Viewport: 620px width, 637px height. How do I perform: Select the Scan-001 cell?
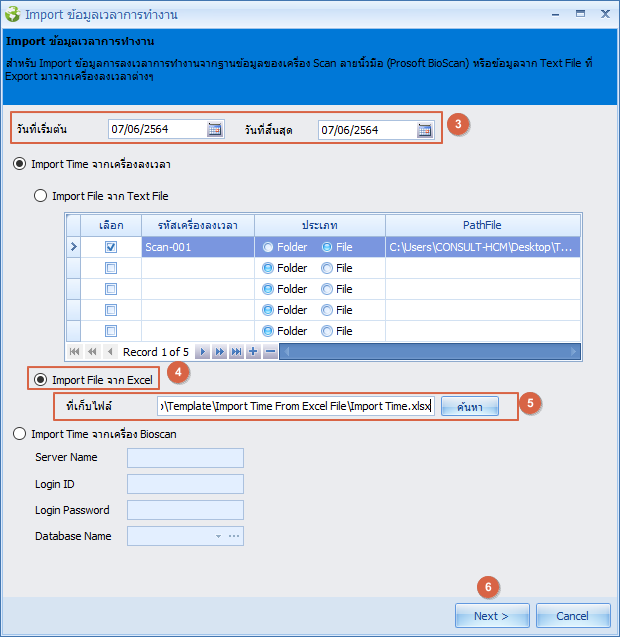198,247
